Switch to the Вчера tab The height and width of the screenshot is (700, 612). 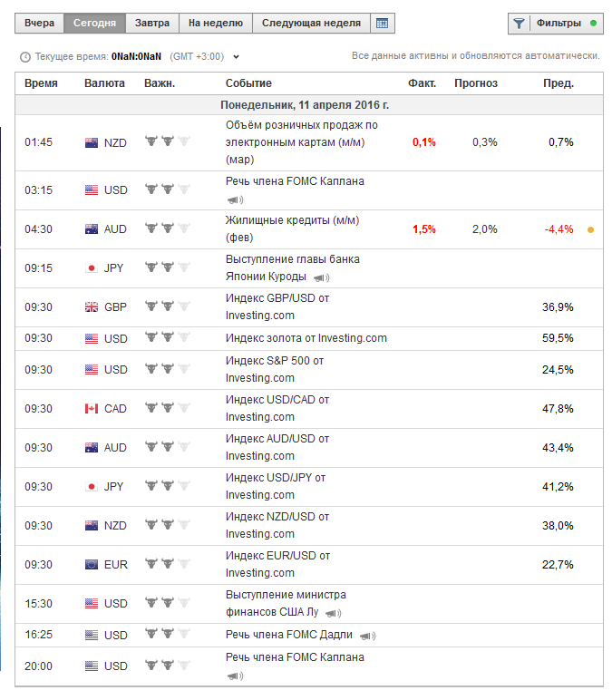coord(39,24)
